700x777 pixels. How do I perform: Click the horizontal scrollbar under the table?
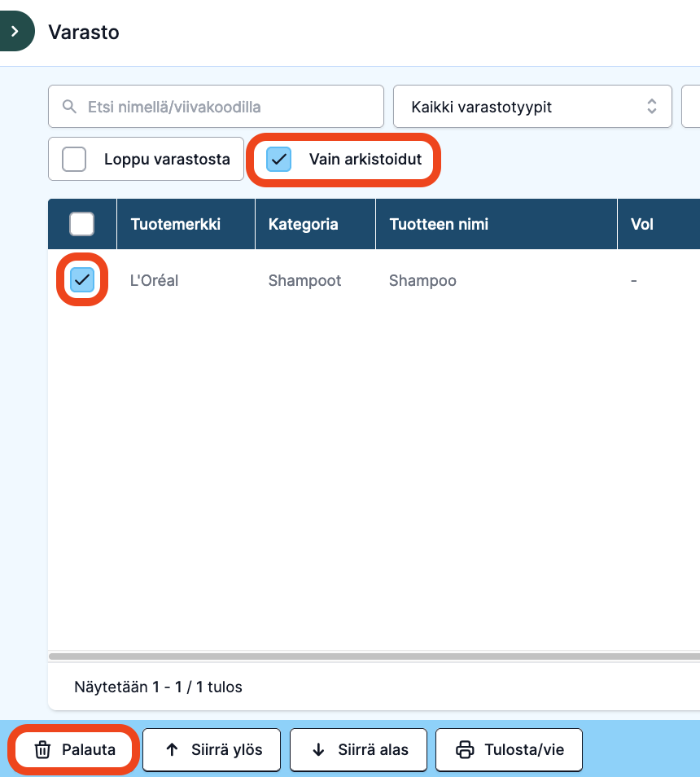374,656
